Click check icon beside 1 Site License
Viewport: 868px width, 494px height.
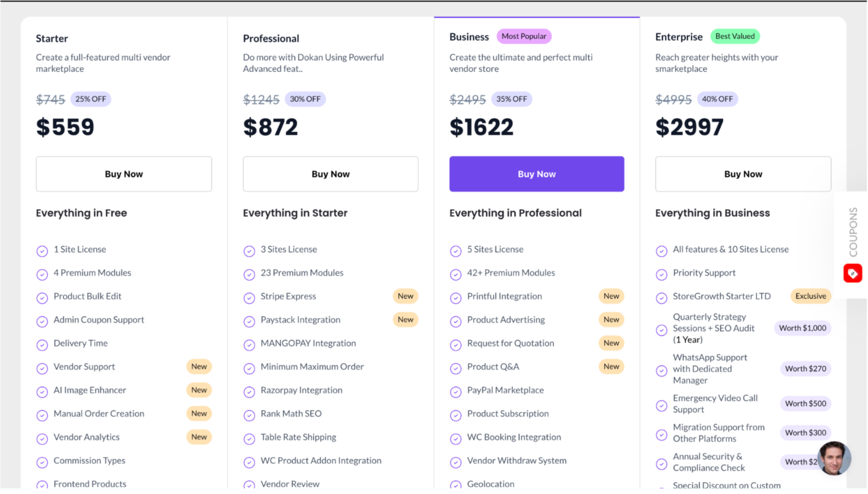point(42,251)
